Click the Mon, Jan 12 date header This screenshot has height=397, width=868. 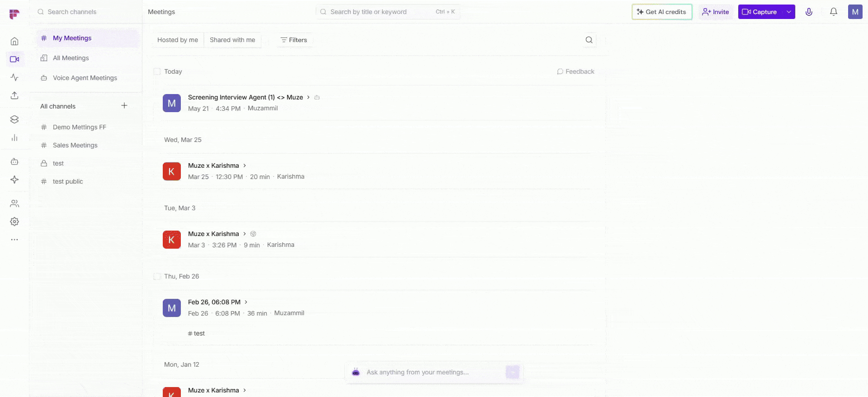182,364
